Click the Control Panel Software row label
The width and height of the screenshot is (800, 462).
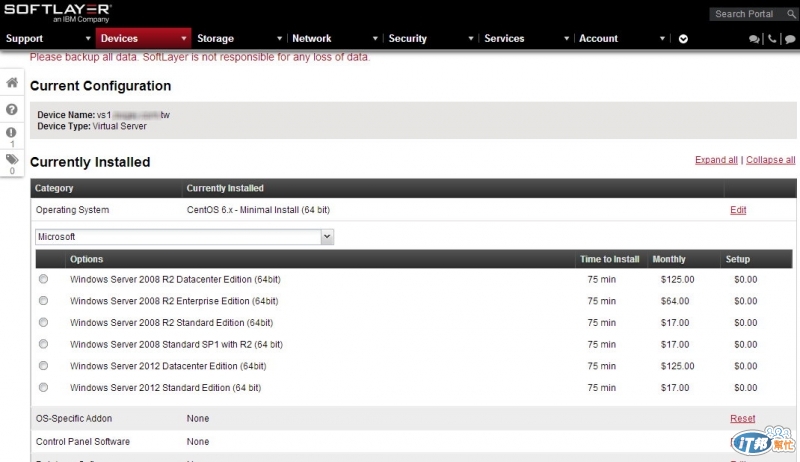click(x=83, y=442)
